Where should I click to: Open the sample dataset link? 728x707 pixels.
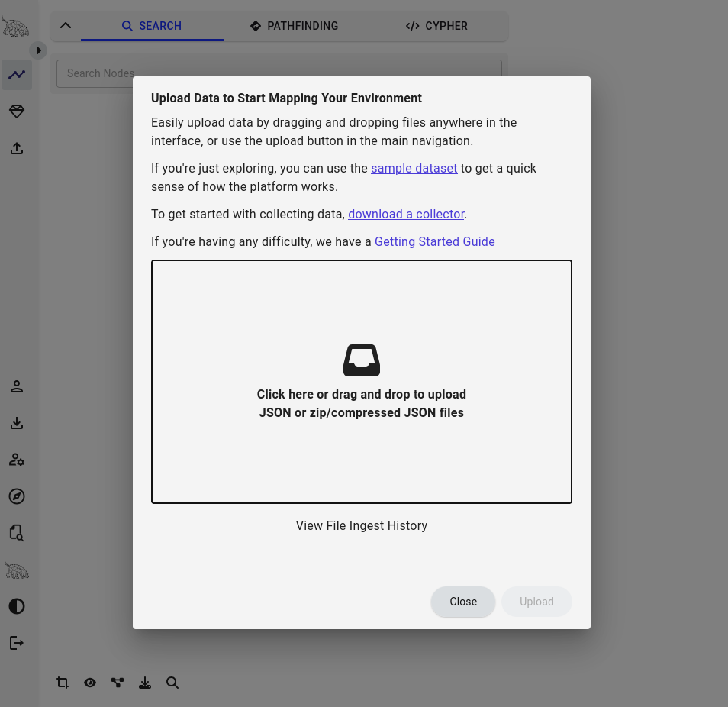pyautogui.click(x=414, y=168)
